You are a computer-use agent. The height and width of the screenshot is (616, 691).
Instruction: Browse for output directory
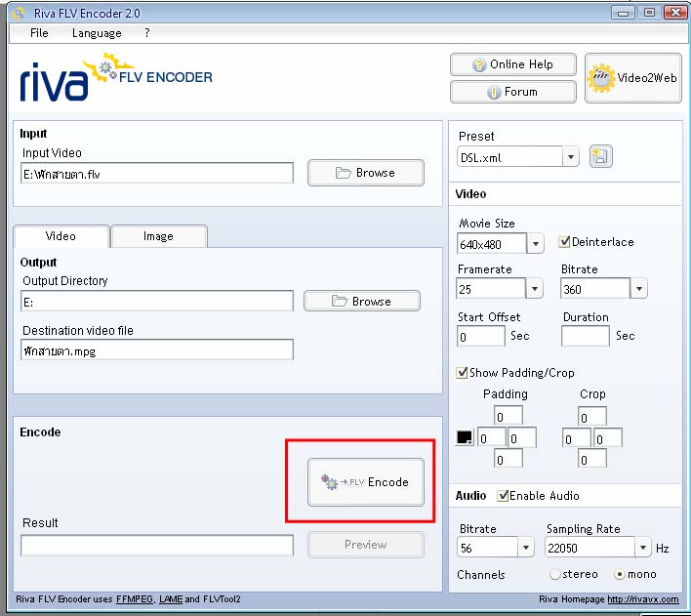[362, 301]
